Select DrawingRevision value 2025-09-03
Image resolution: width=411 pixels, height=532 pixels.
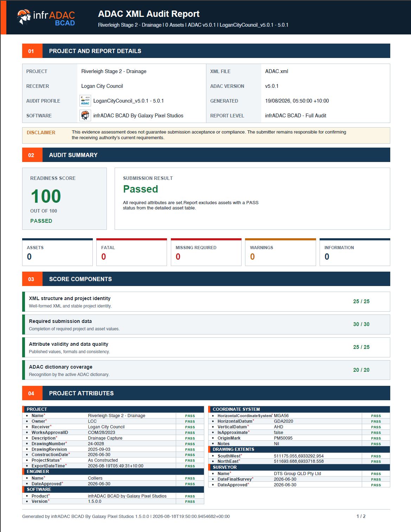pos(99,449)
